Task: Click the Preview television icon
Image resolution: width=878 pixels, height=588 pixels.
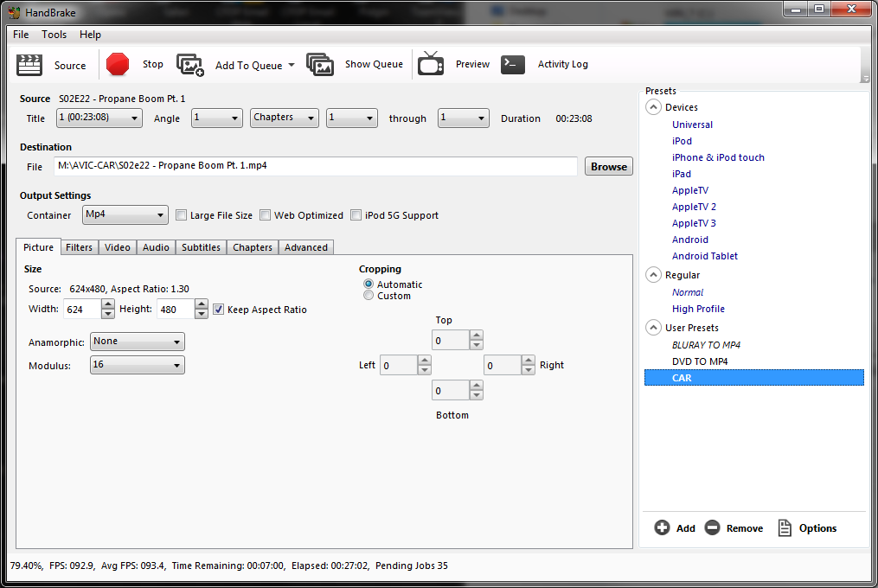Action: [x=431, y=64]
